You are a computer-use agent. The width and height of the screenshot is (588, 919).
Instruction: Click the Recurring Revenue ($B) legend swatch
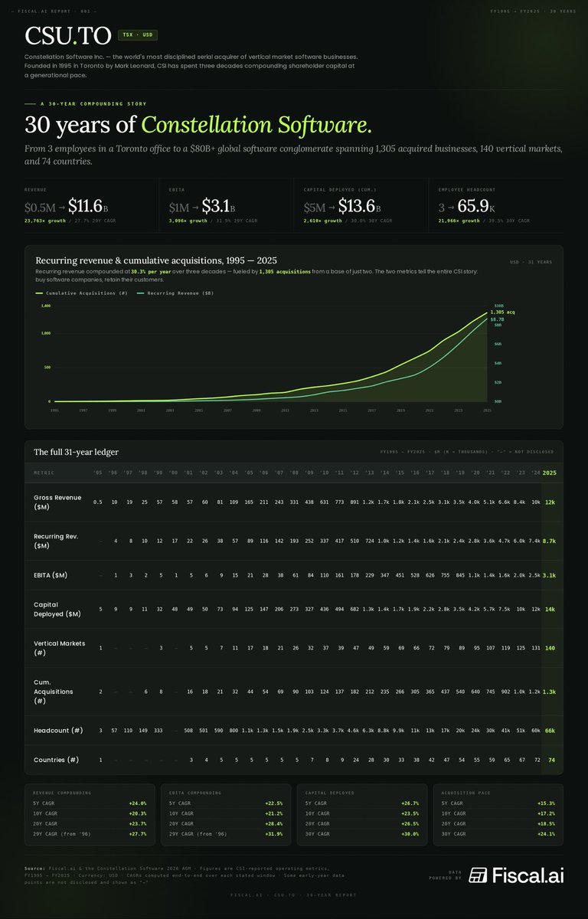(x=141, y=293)
